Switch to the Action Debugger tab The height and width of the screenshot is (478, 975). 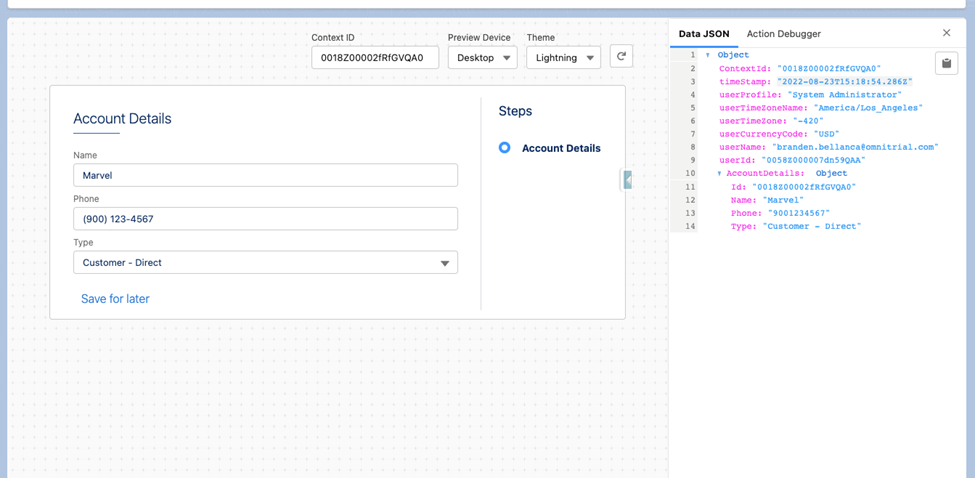(783, 34)
